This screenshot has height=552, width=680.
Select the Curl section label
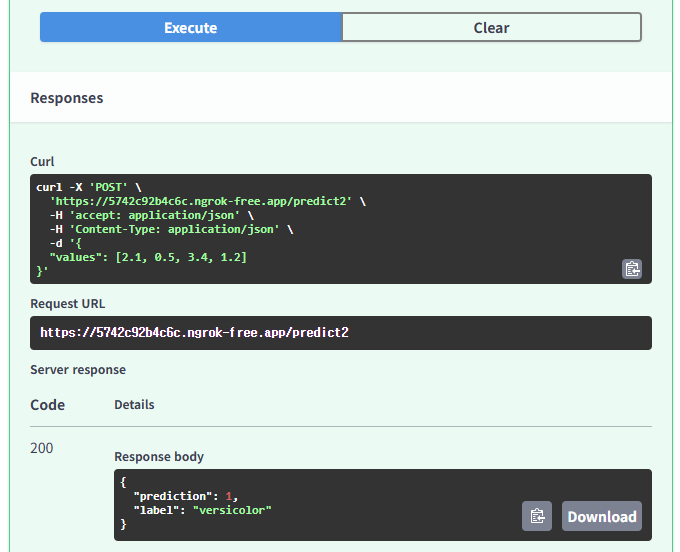[x=42, y=161]
